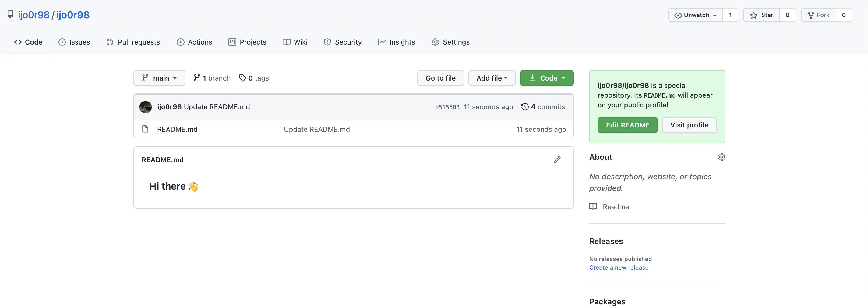Click the commits history clock icon
Image resolution: width=868 pixels, height=308 pixels.
point(525,107)
